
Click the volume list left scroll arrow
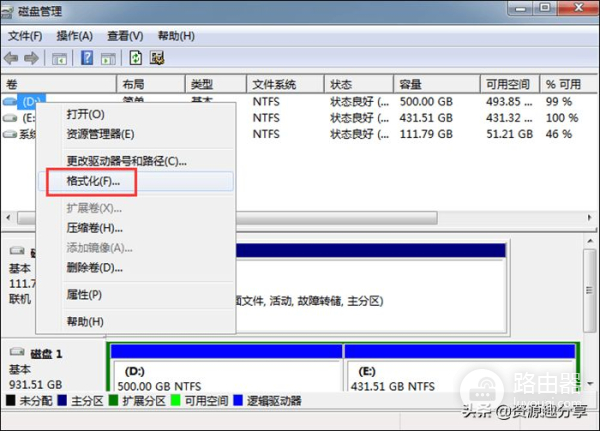click(x=8, y=218)
